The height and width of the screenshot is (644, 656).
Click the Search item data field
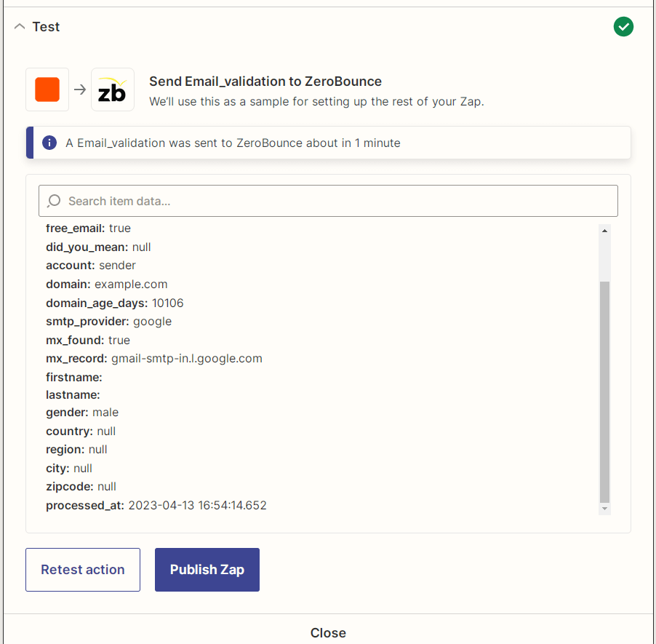click(x=328, y=200)
